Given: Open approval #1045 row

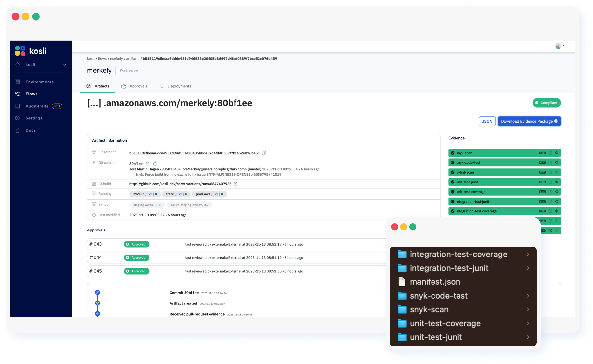Looking at the screenshot, I should coord(237,271).
